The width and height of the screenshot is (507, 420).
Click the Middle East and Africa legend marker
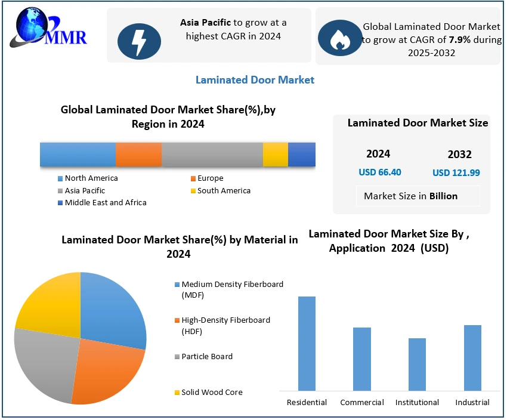point(60,203)
